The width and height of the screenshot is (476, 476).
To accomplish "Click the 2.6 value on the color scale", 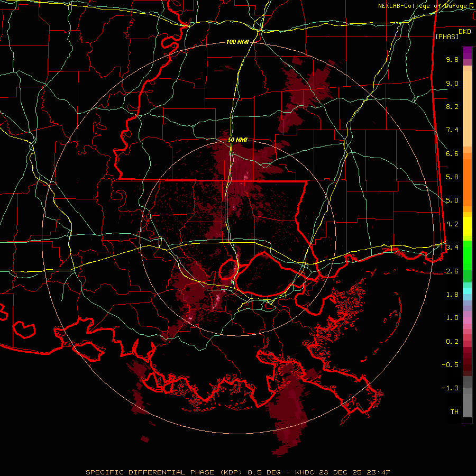I will (x=452, y=271).
